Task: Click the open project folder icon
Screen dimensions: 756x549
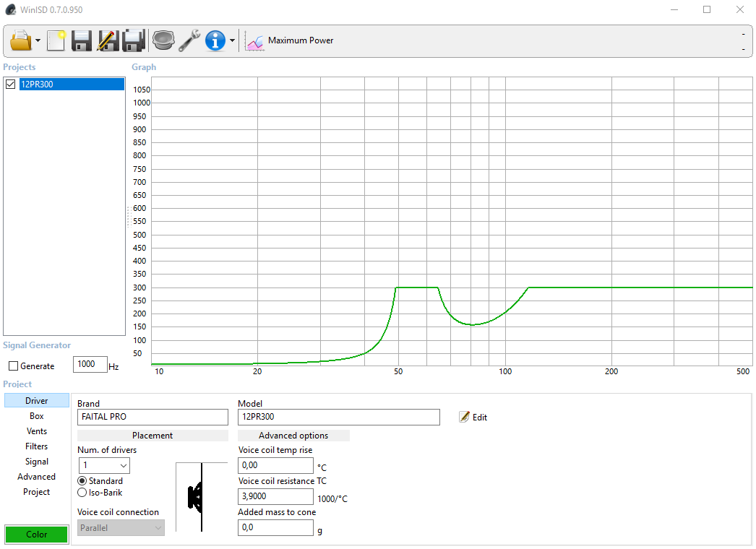Action: (x=21, y=40)
